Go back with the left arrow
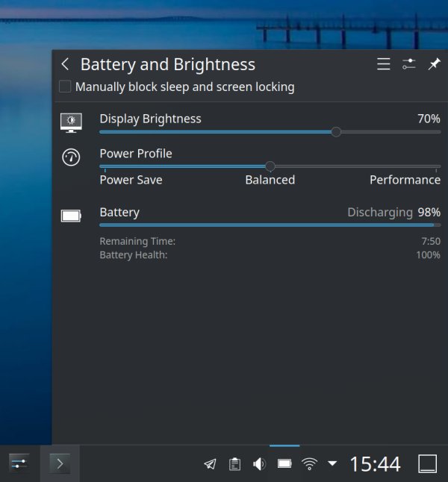The image size is (448, 482). point(65,64)
